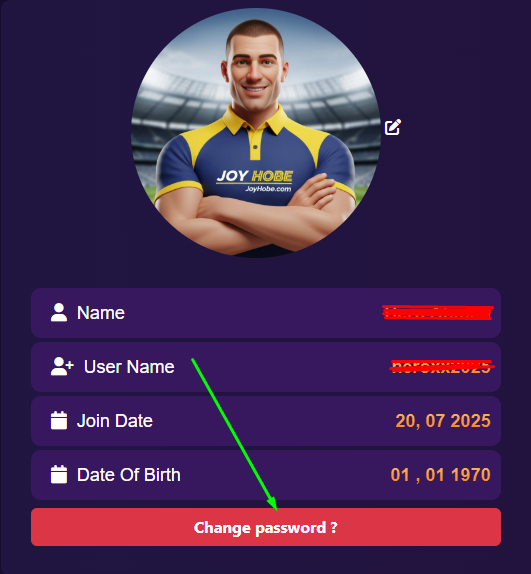Click the tip of the green arrow

coord(276,508)
